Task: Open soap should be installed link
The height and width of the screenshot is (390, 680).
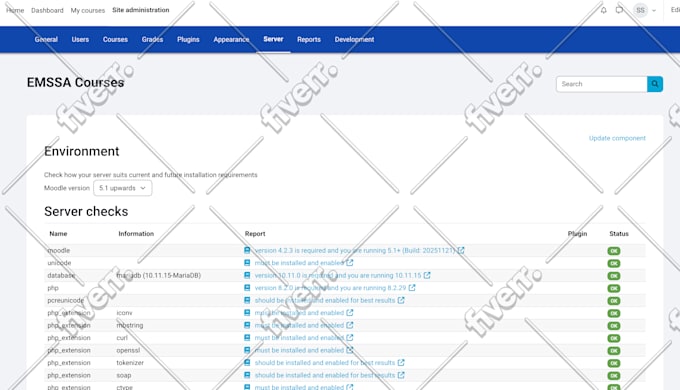Action: pyautogui.click(x=325, y=375)
